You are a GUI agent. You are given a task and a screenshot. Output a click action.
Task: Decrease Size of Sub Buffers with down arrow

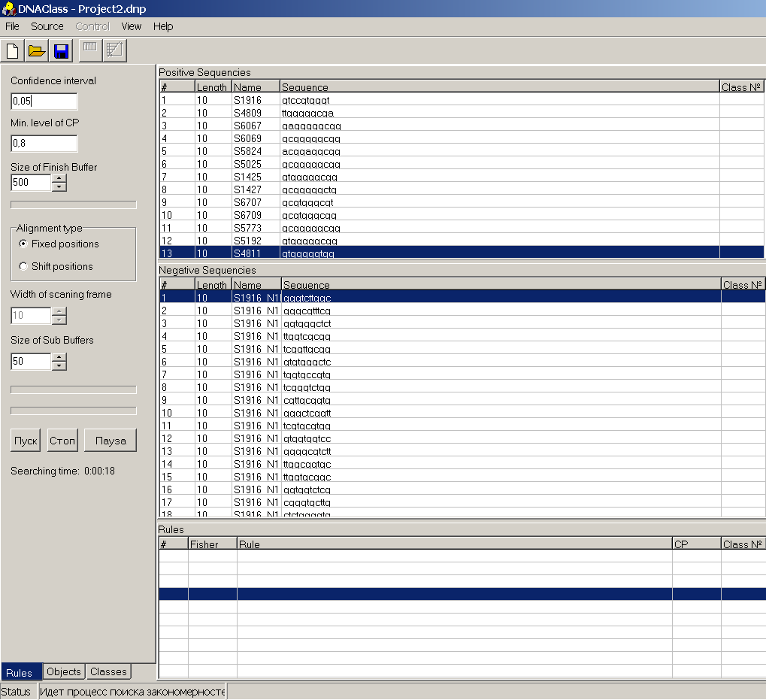click(59, 366)
